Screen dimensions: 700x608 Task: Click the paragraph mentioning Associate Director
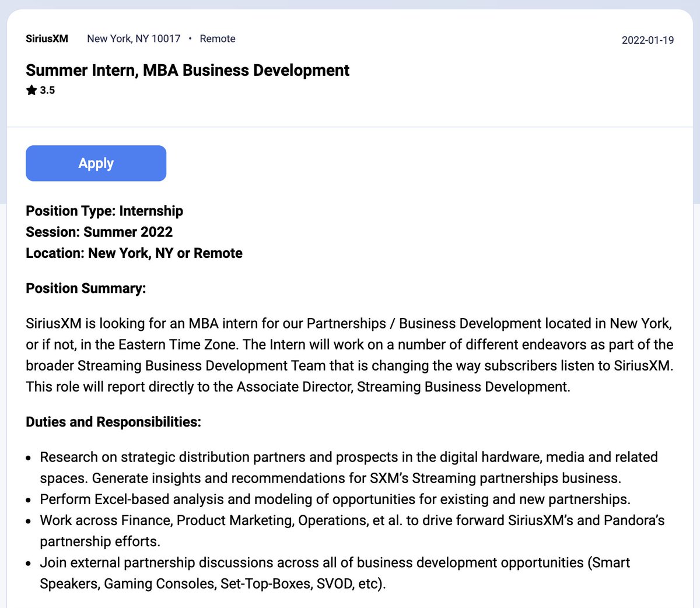[350, 355]
